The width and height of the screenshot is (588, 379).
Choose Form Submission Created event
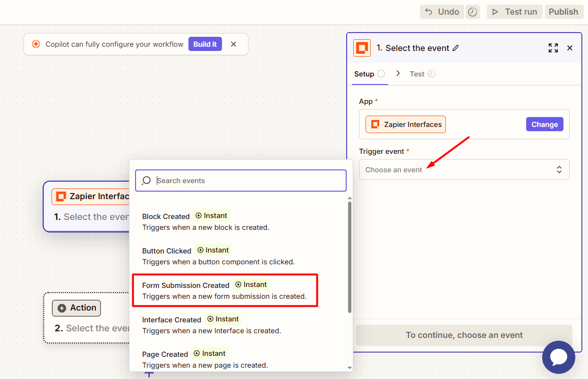(225, 290)
